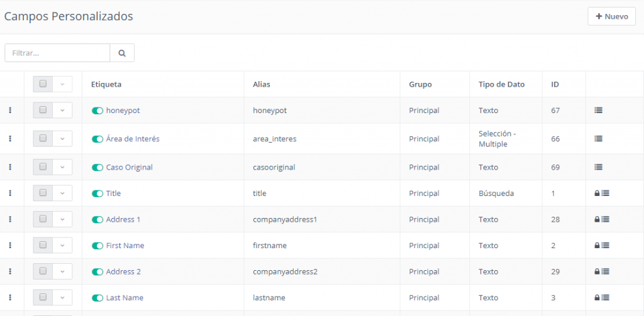This screenshot has height=316, width=644.
Task: Expand the dropdown arrow for Address 2 row
Action: (62, 272)
